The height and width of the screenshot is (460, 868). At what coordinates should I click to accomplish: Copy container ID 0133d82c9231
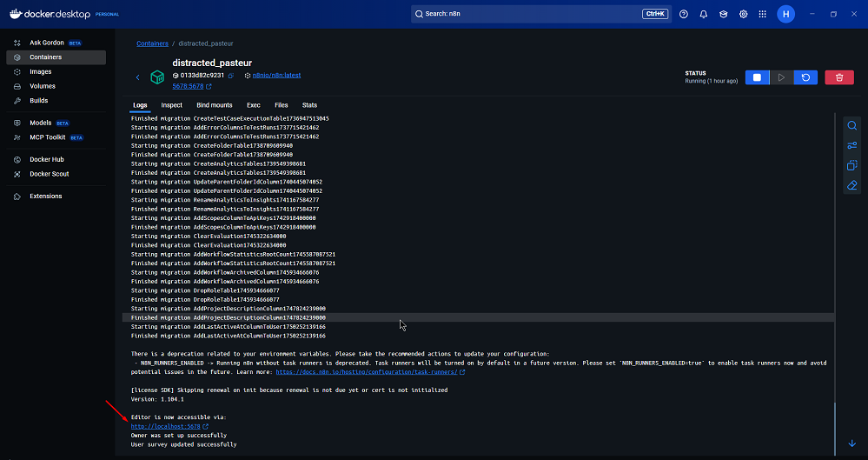[231, 76]
